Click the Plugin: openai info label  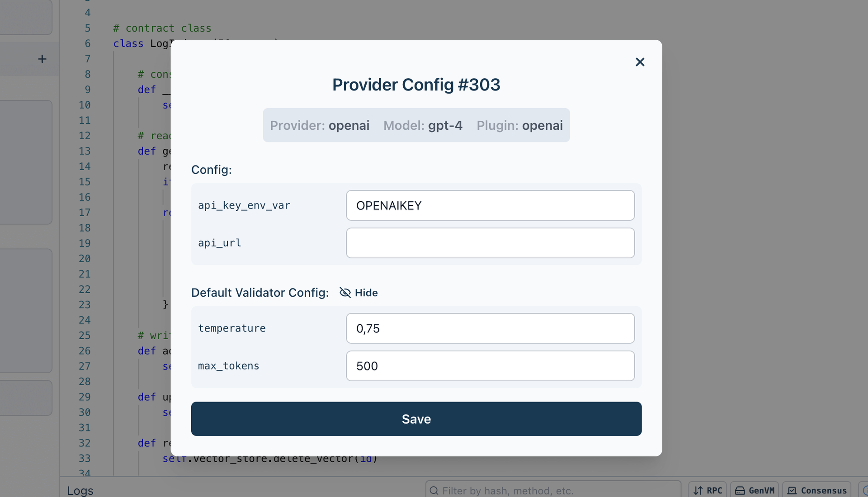click(519, 125)
